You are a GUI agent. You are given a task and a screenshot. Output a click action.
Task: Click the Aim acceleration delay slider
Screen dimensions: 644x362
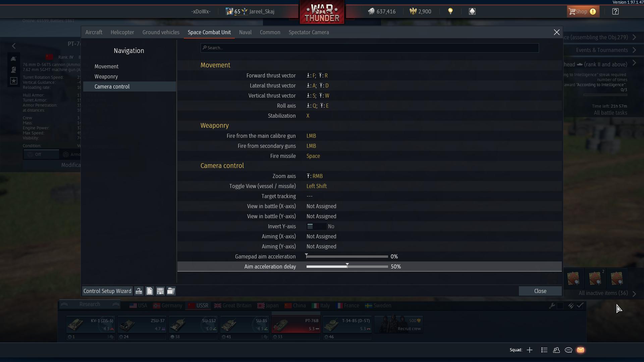point(347,266)
